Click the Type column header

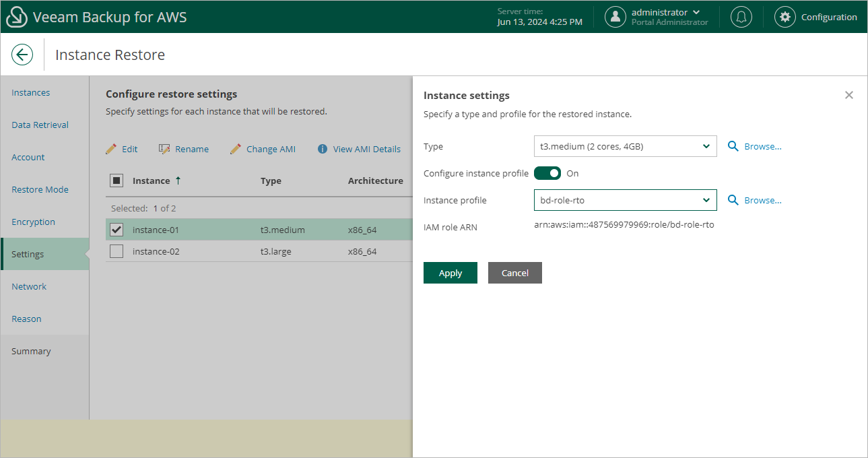pos(271,181)
